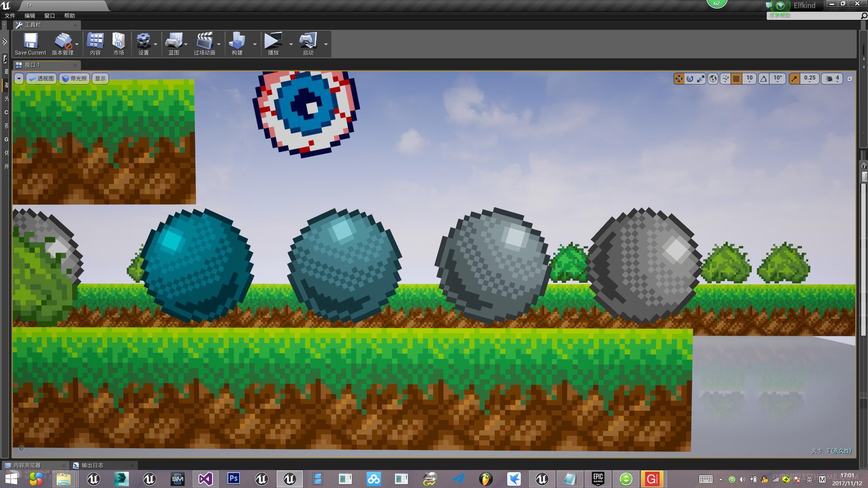
Task: Maximize or restore the viewport
Action: 849,79
